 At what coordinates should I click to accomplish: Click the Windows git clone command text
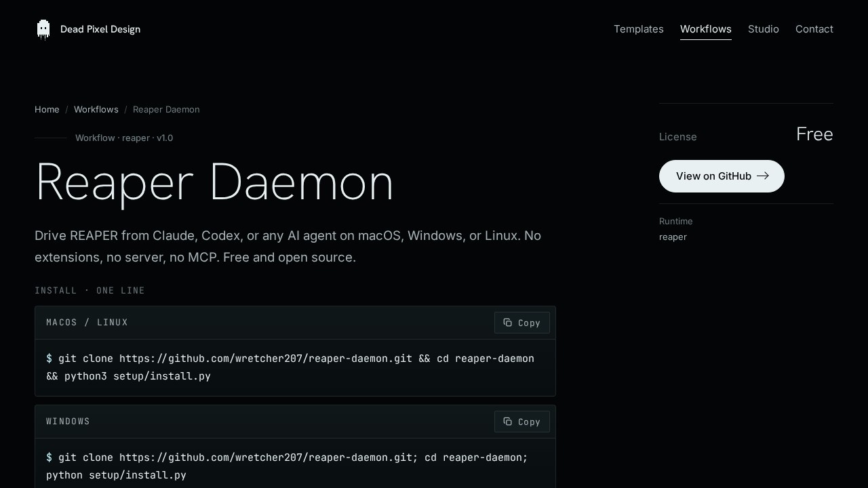coord(287,466)
